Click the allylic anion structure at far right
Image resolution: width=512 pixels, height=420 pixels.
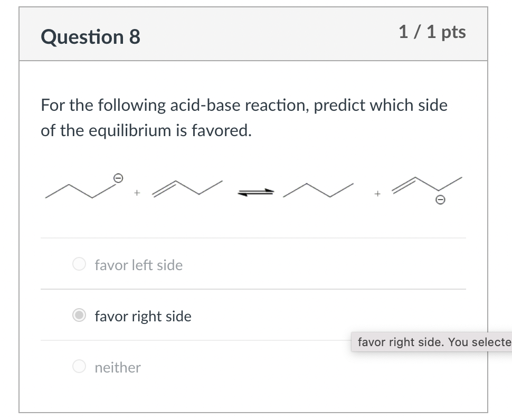tap(426, 187)
